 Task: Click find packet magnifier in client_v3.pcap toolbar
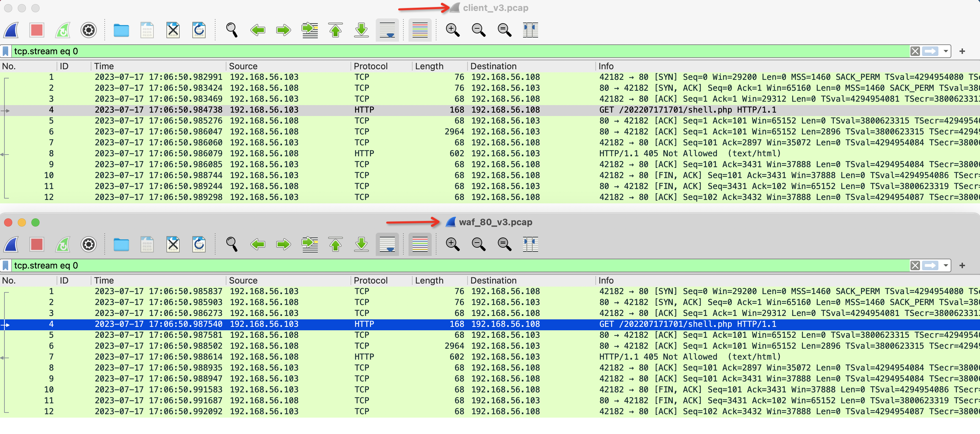click(232, 30)
